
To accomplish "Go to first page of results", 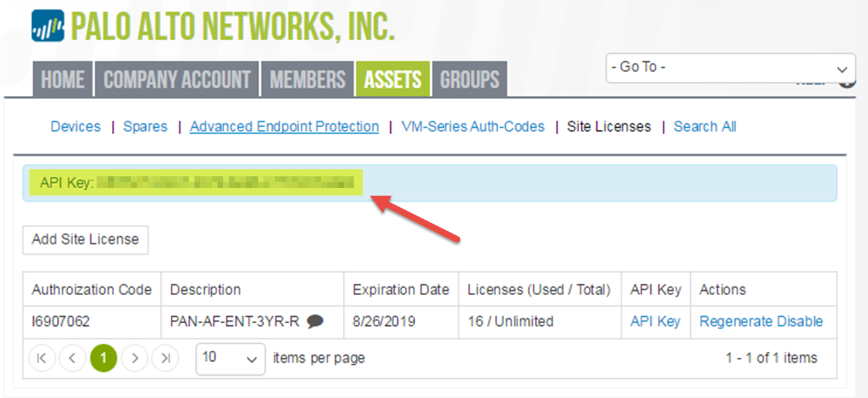I will pyautogui.click(x=42, y=358).
